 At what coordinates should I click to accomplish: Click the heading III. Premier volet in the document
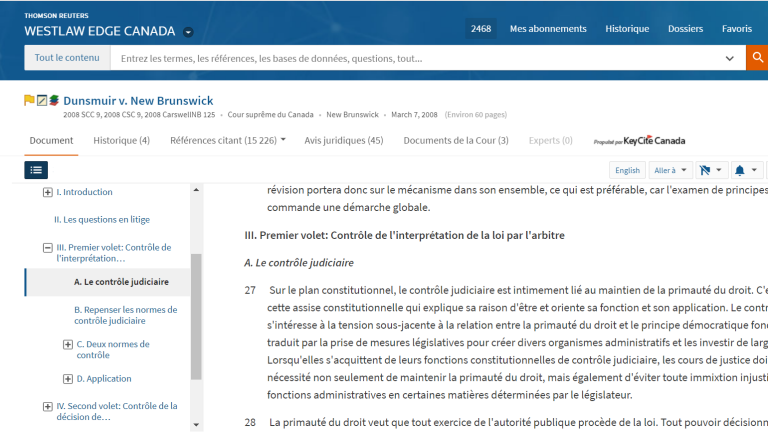point(404,235)
